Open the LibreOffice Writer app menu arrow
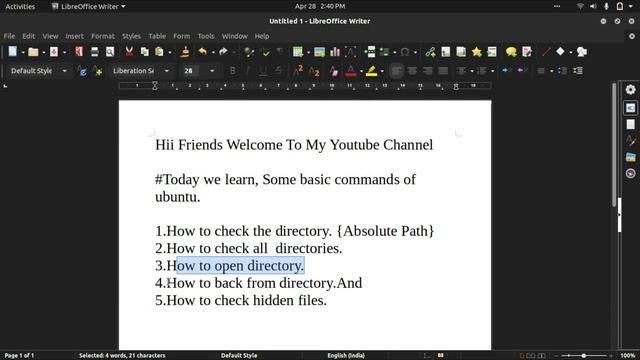 (123, 7)
